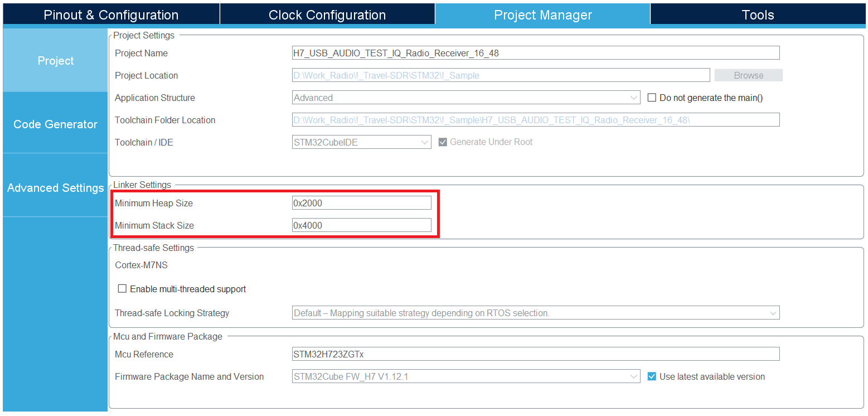Enable multi-threaded support checkbox
Screen dimensions: 868x416
coord(122,289)
